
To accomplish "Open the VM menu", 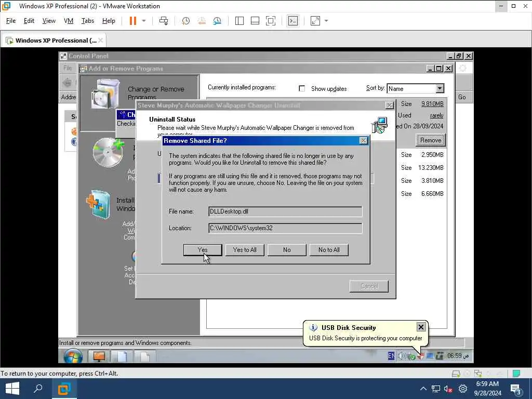I will (x=69, y=21).
